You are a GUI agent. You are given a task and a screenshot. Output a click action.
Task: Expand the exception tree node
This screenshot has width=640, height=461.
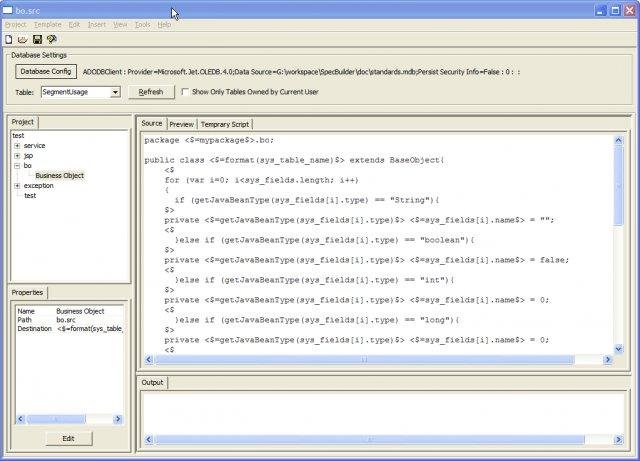click(17, 186)
